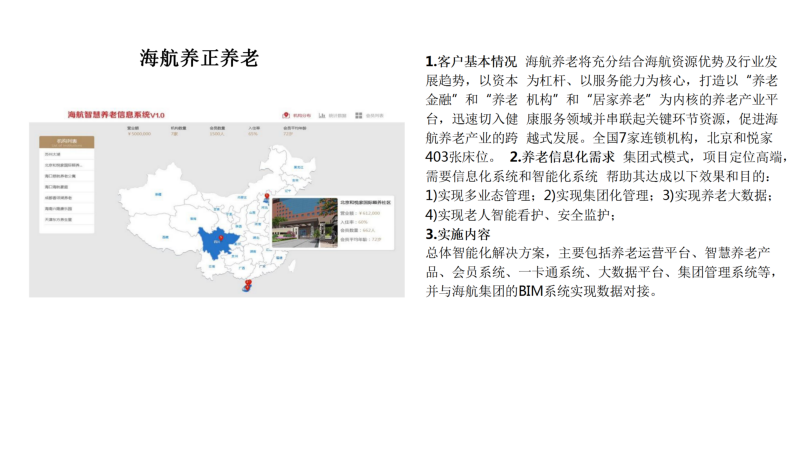Click the list item 1)实现多业态管理
The image size is (800, 450).
(x=478, y=196)
